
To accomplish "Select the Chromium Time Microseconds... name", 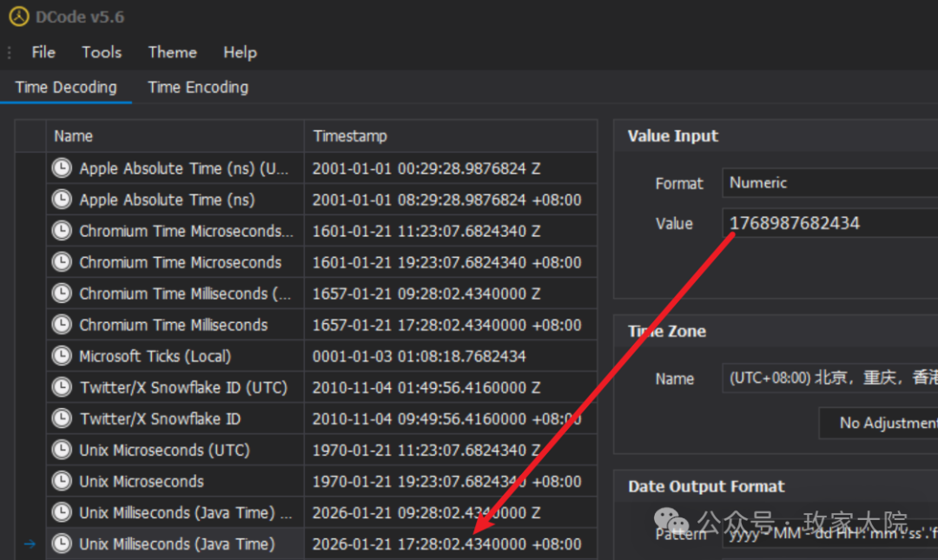I will (186, 231).
